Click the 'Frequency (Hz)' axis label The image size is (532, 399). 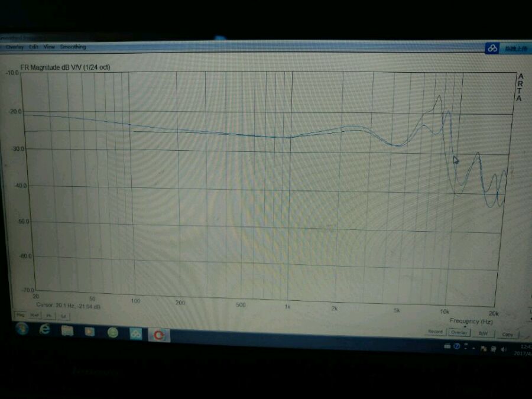(471, 320)
